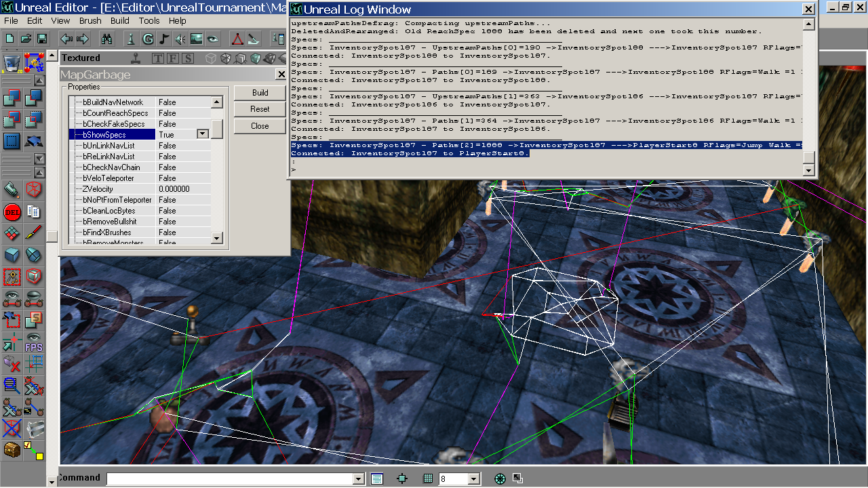
Task: Select the bCheckNavChain property row
Action: pos(140,167)
